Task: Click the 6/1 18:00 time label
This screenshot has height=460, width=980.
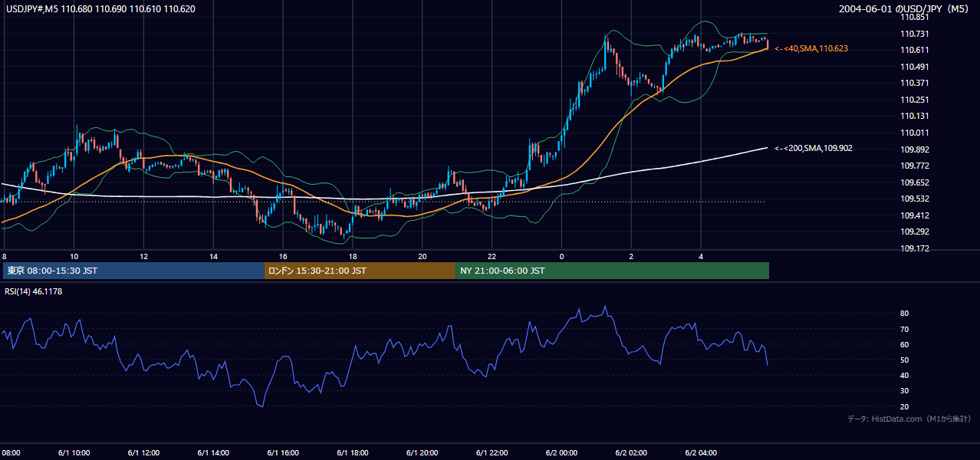Action: 353,452
